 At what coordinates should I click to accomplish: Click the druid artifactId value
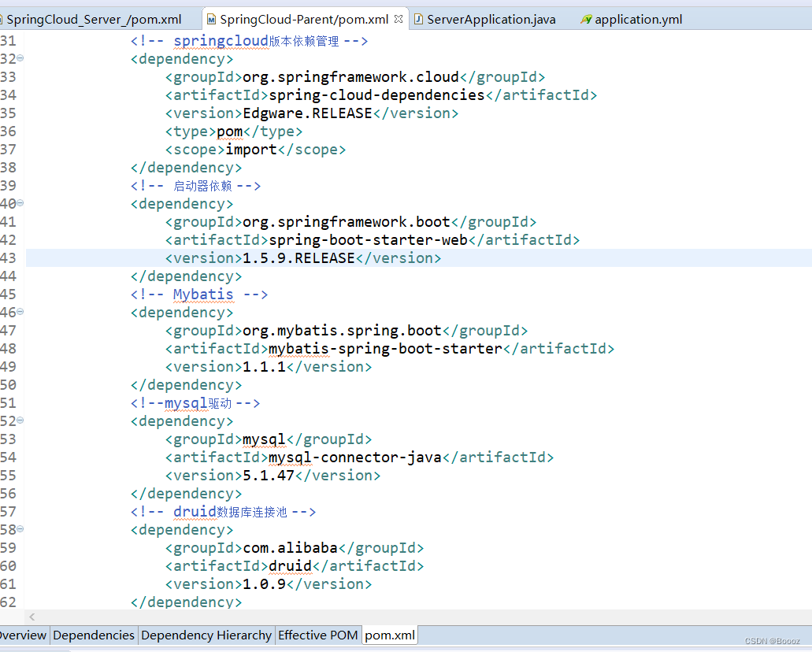pos(291,566)
